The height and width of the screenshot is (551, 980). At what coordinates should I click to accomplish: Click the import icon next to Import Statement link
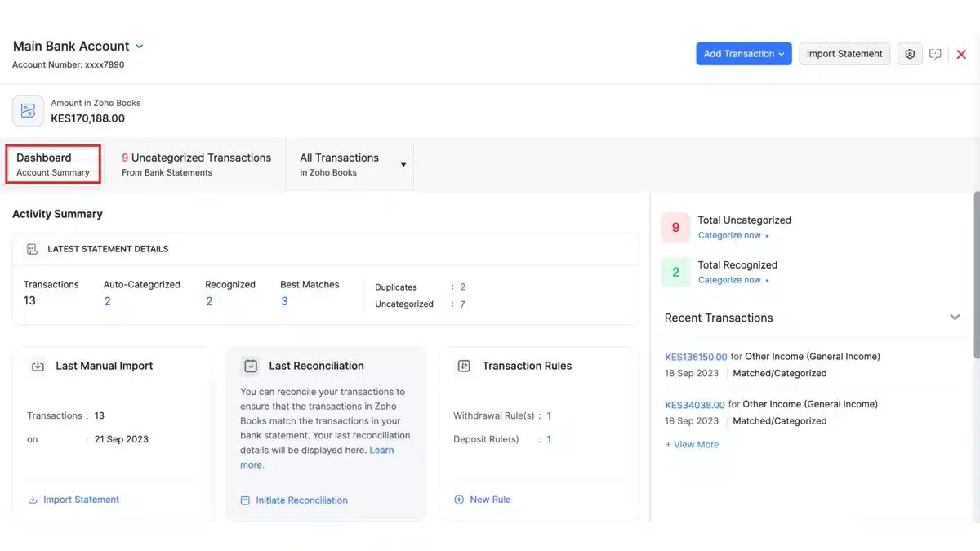pyautogui.click(x=33, y=500)
